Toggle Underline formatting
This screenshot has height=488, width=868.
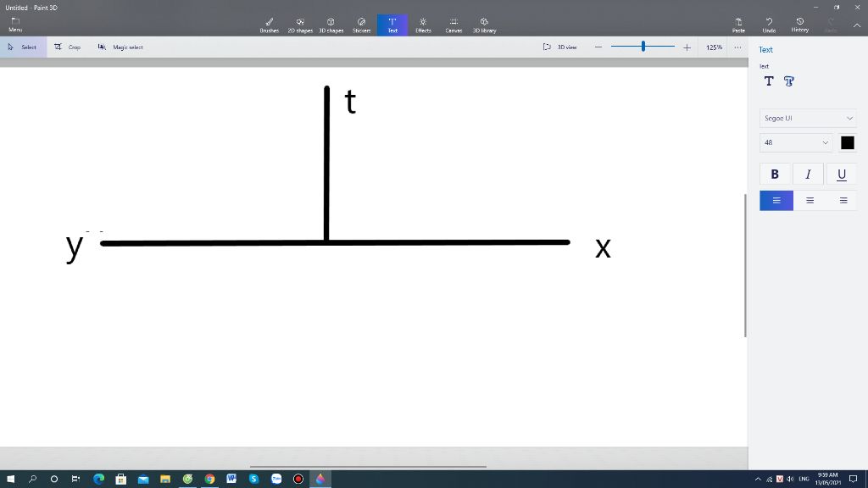click(x=842, y=175)
